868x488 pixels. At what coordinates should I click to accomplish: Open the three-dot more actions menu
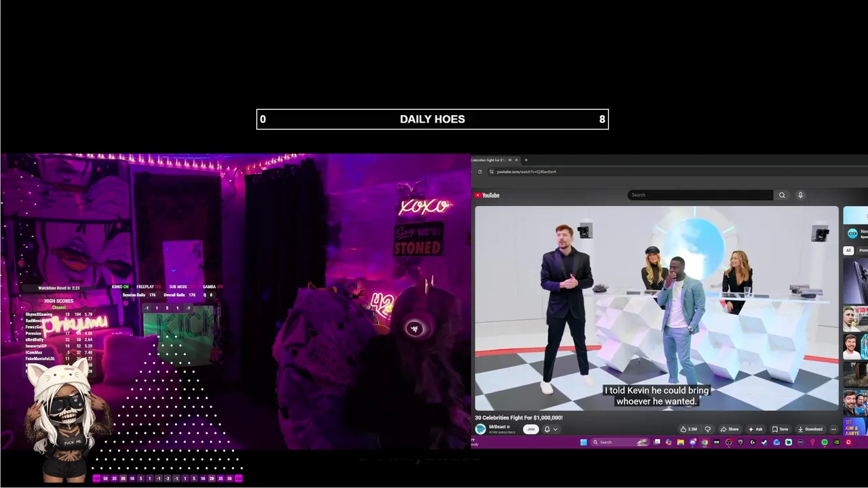coord(833,429)
